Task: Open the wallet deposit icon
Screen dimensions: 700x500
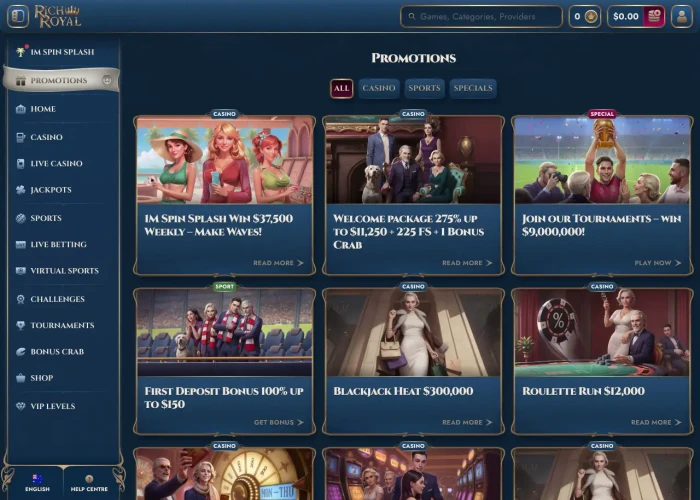Action: click(x=654, y=16)
